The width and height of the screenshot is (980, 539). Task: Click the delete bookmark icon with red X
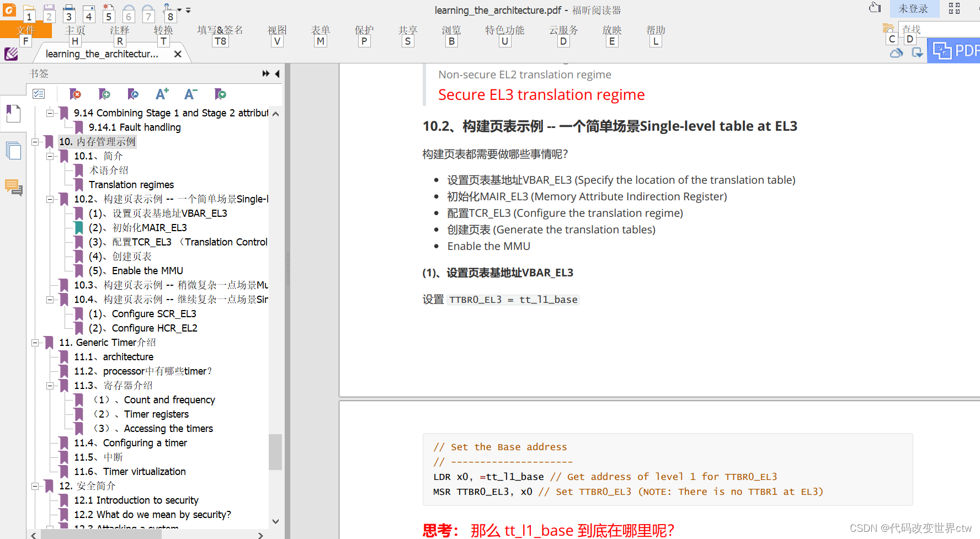[75, 94]
